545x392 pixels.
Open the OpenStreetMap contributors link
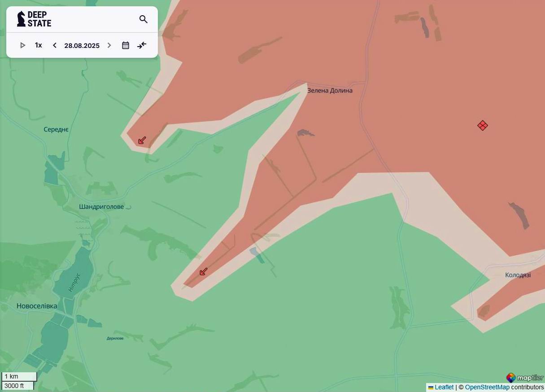tap(488, 387)
